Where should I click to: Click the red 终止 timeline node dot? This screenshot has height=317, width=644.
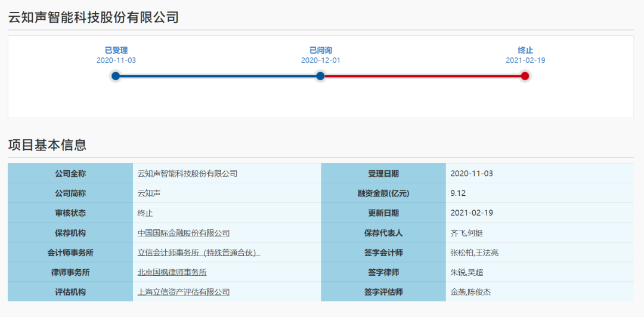pos(525,76)
